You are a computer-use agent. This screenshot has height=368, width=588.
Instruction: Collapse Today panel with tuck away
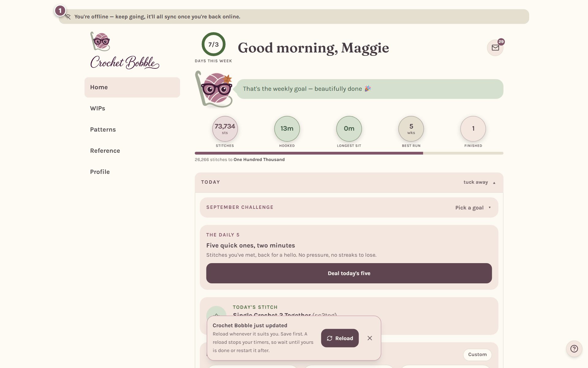click(479, 182)
